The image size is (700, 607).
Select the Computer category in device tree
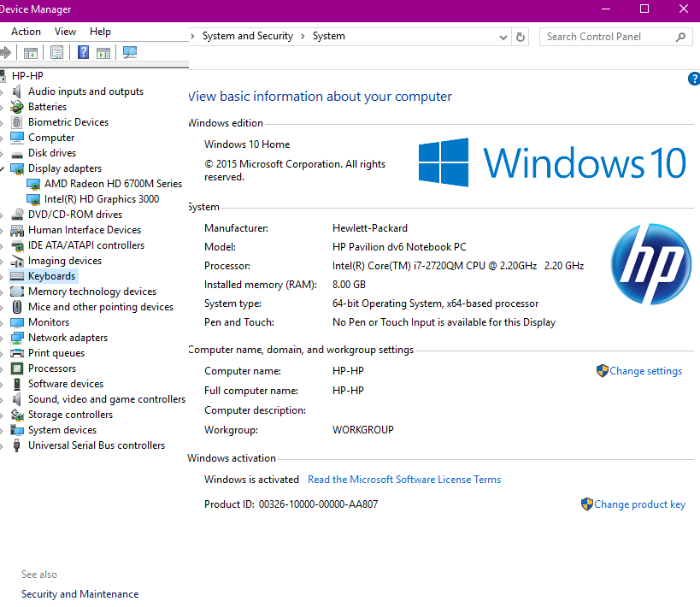(x=51, y=138)
